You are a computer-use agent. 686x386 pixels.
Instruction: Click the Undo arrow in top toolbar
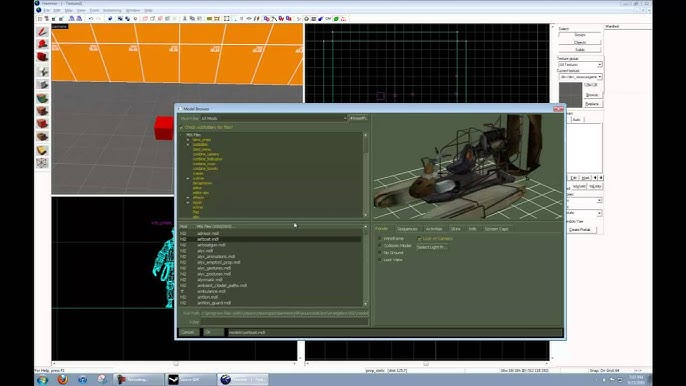91,19
